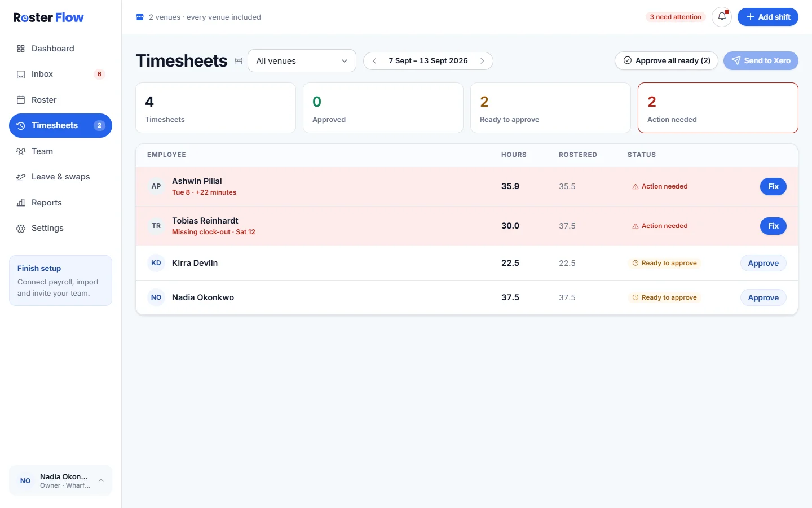Click the Employee column header
Image resolution: width=812 pixels, height=508 pixels.
pyautogui.click(x=166, y=155)
